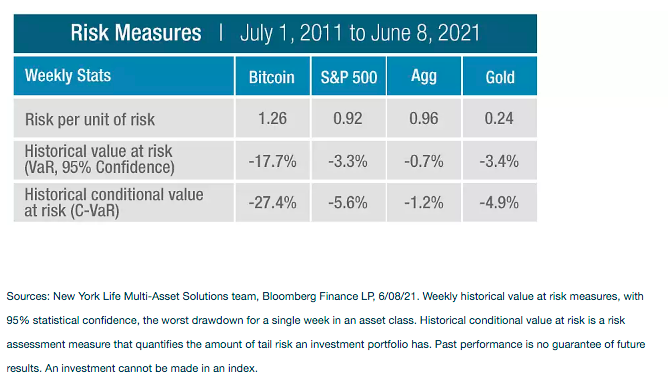Select the Agg column header

pos(424,76)
